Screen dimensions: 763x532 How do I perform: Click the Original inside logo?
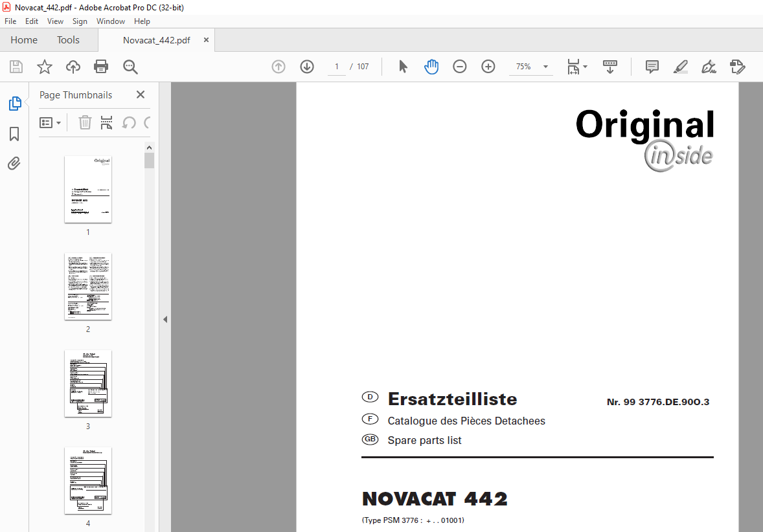(x=644, y=140)
